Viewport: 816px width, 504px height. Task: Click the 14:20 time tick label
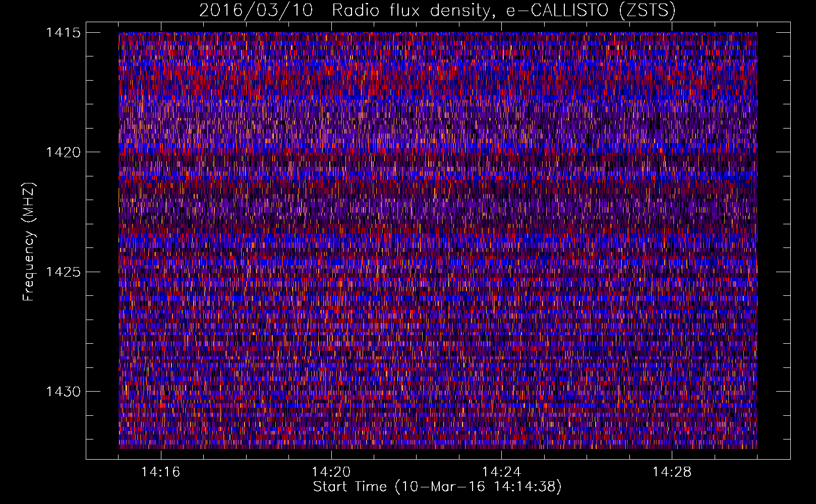[x=331, y=472]
